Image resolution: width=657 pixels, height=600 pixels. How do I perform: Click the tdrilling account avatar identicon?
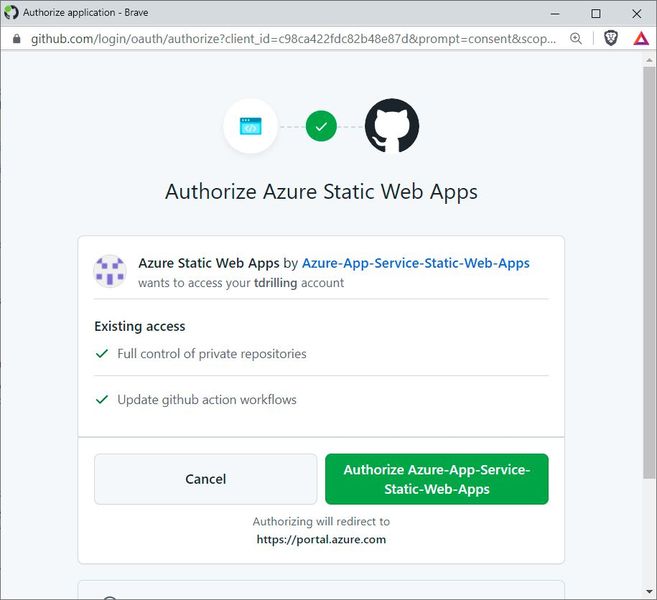pos(110,272)
